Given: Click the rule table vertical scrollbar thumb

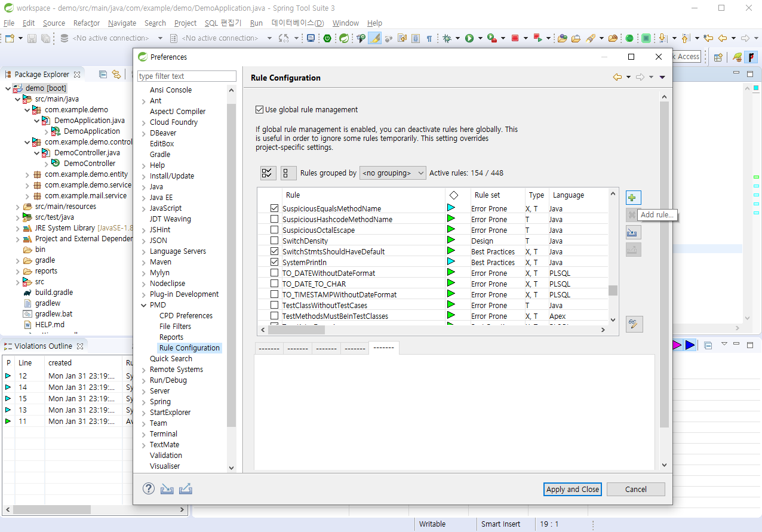Looking at the screenshot, I should (x=613, y=290).
